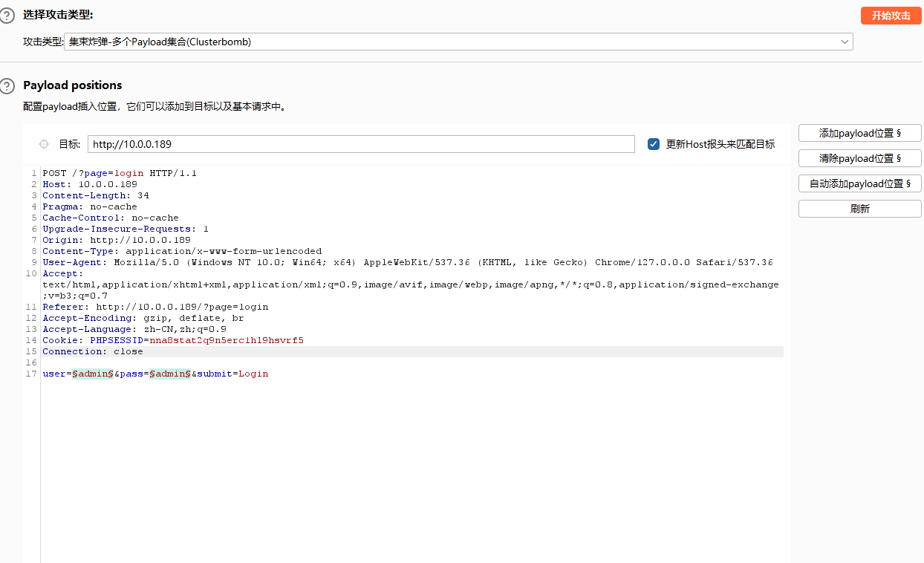924x563 pixels.
Task: Expand the 攻击类型 Clusterbomb dropdown
Action: point(845,42)
